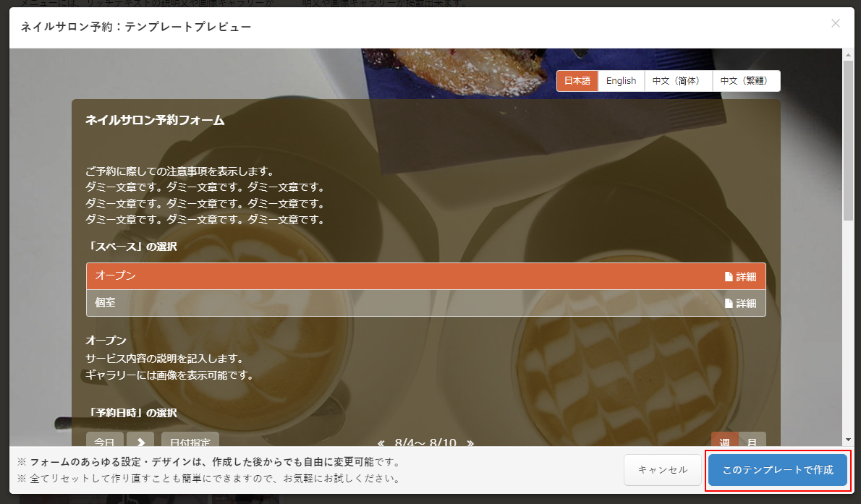Click the preview scrollbar down arrow

(848, 439)
